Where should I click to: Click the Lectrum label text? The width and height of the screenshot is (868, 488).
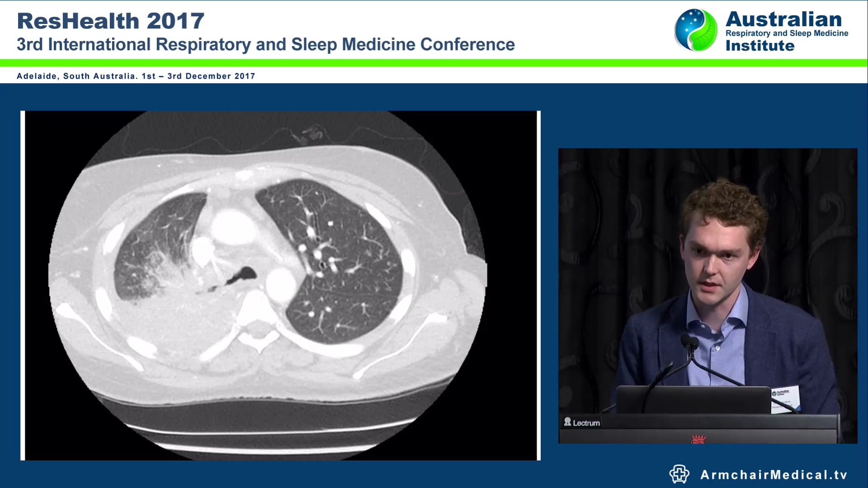pyautogui.click(x=586, y=423)
